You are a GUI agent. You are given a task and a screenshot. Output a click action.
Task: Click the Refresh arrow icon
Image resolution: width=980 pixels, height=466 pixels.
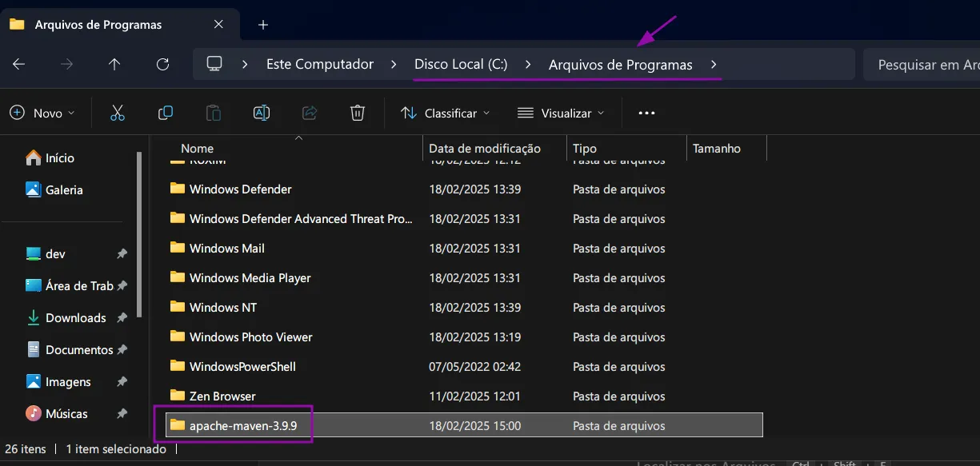(162, 65)
